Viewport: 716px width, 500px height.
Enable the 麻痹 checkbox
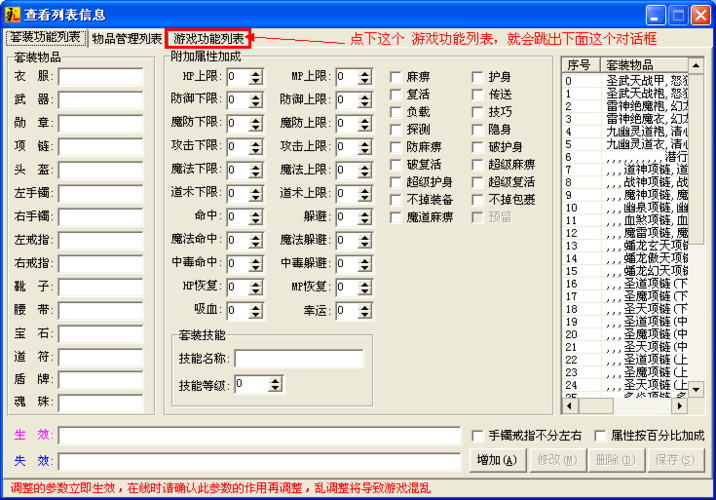pos(397,77)
